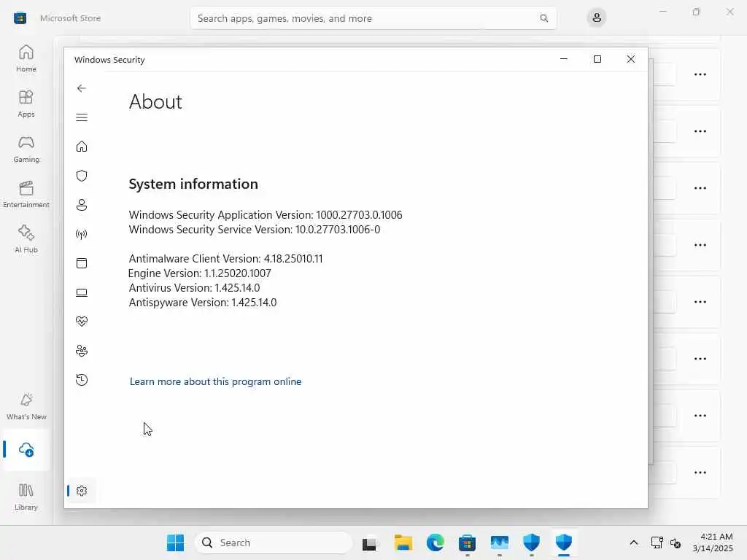Open Microsoft Store Gaming section
This screenshot has width=747, height=560.
pos(26,149)
